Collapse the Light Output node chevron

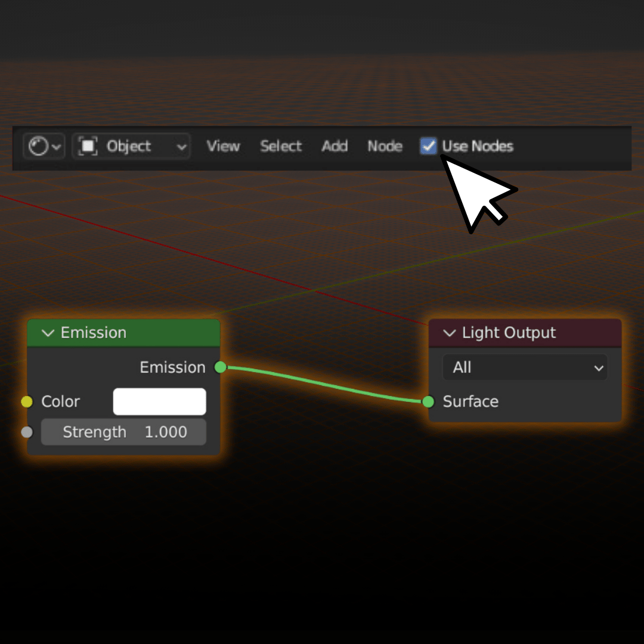coord(450,333)
